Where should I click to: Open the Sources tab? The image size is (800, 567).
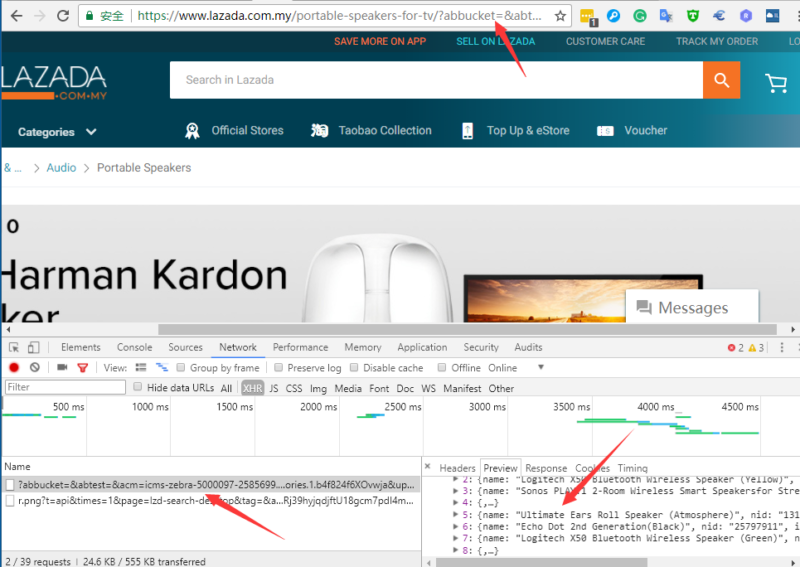(x=185, y=348)
